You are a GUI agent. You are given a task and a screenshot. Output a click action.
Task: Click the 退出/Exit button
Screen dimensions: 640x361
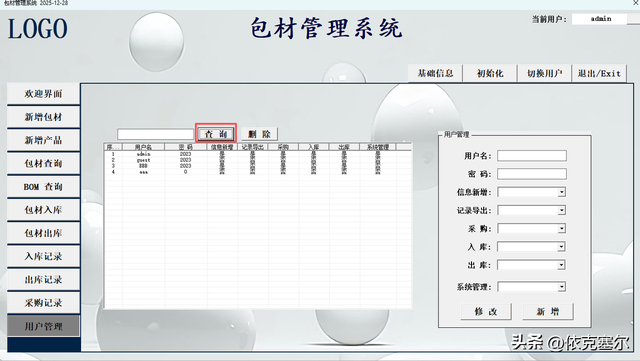click(599, 74)
